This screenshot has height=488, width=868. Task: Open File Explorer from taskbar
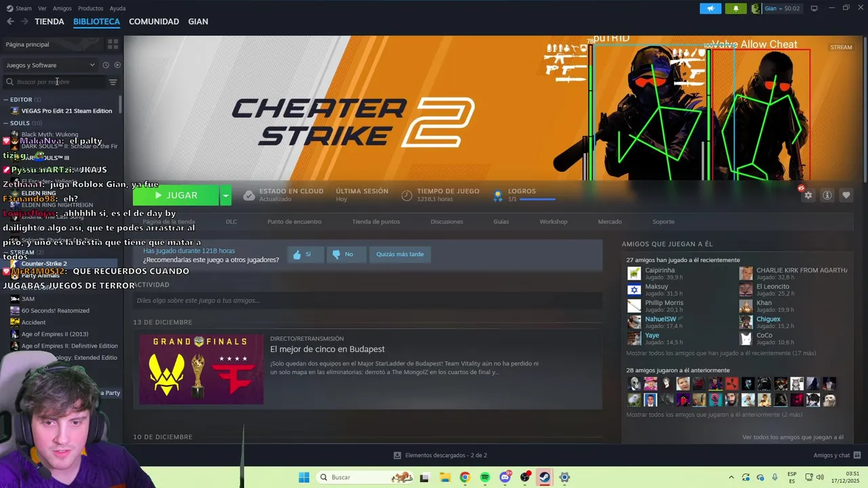click(x=445, y=477)
